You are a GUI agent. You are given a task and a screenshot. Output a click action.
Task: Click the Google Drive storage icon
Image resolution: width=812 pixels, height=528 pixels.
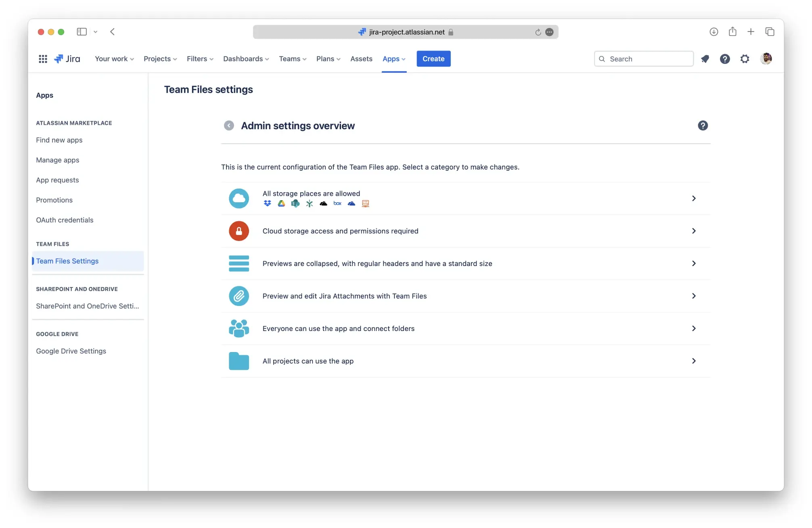(281, 203)
